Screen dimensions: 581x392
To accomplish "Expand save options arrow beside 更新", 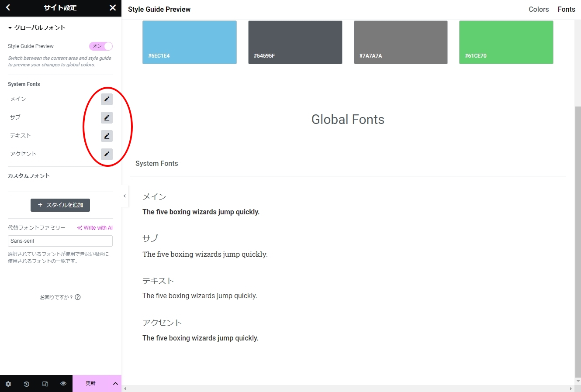I will 115,384.
